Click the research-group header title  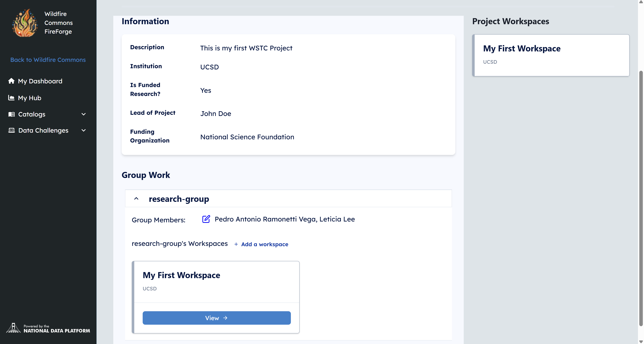[179, 199]
